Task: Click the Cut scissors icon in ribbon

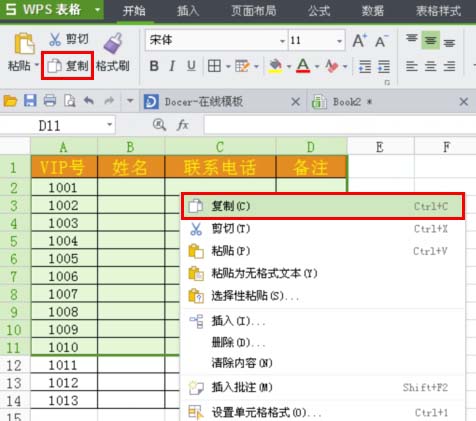Action: coord(55,39)
